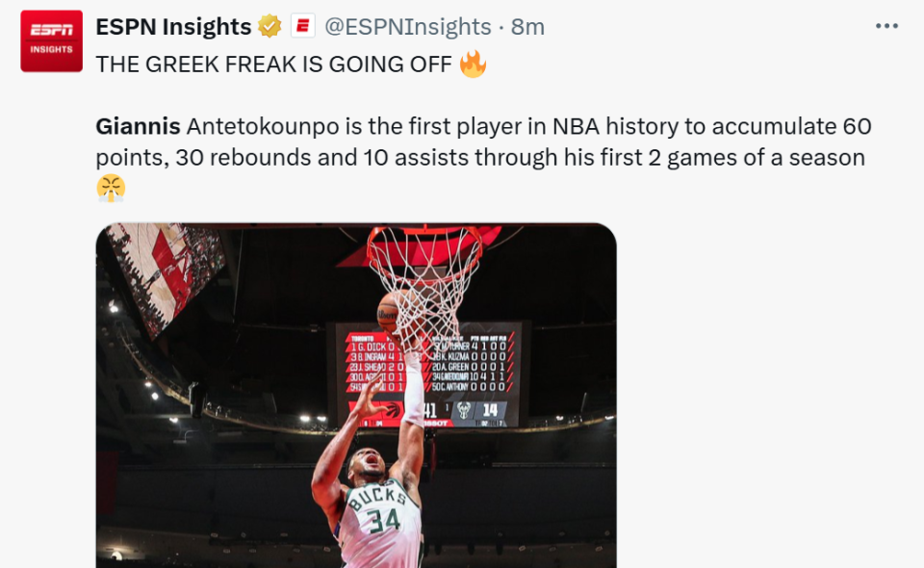924x568 pixels.
Task: Click the score 41 on the scoreboard
Action: [427, 409]
